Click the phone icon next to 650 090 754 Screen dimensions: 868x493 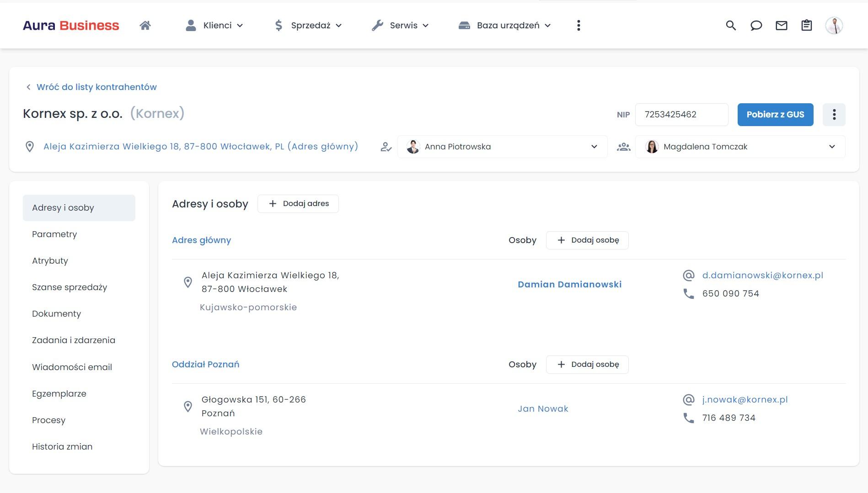689,293
